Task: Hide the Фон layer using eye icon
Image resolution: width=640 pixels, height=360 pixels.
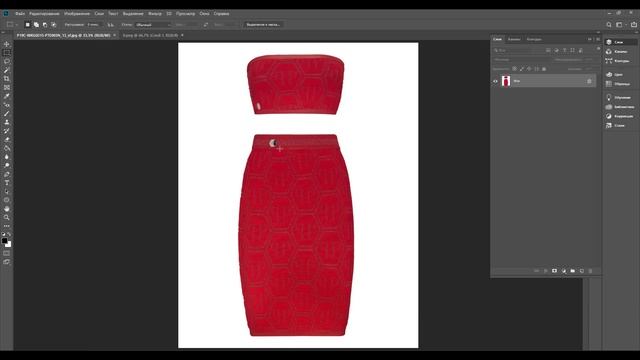Action: (495, 81)
